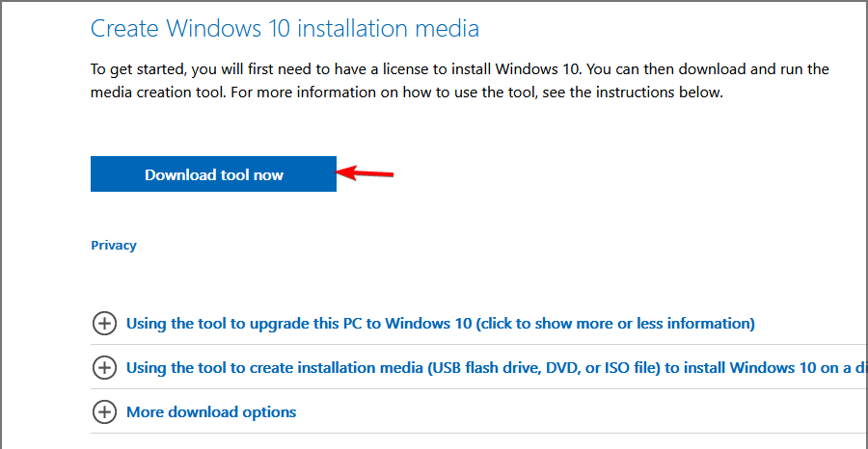
Task: Expand the More download options text link
Action: 211,412
